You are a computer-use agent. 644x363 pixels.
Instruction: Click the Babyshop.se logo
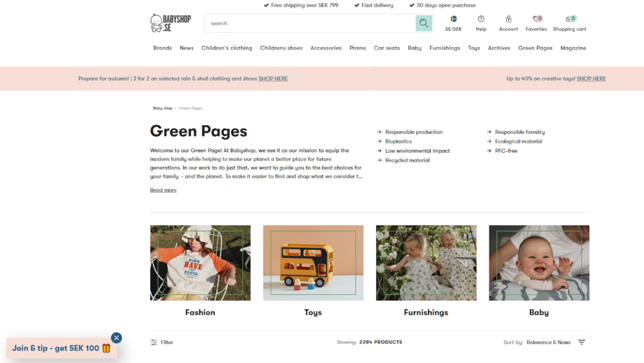click(170, 23)
